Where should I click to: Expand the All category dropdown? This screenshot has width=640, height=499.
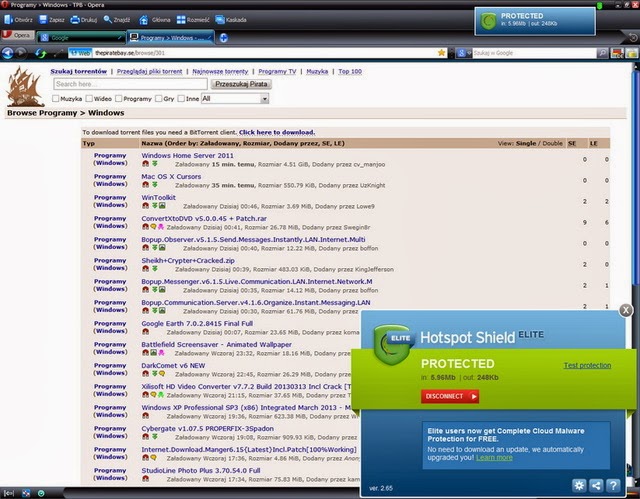(235, 98)
